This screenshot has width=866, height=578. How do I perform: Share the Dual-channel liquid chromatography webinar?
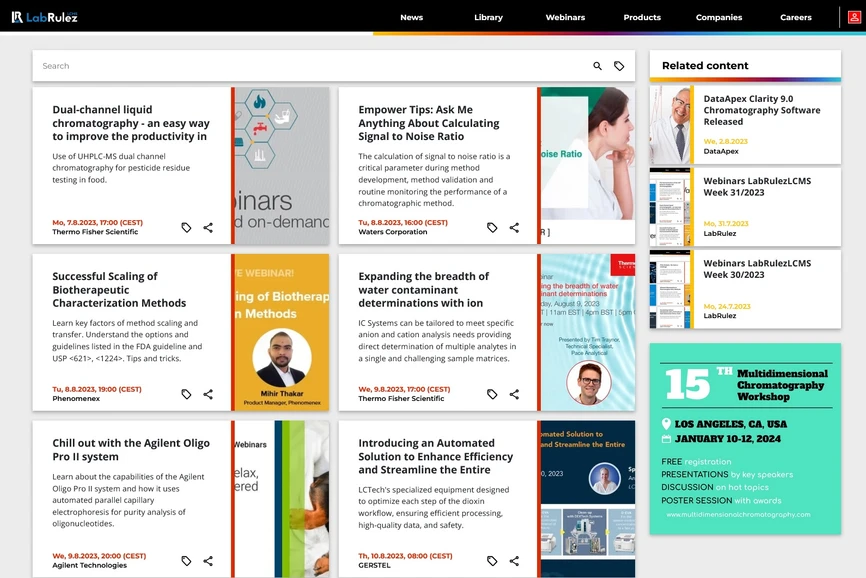[x=208, y=227]
